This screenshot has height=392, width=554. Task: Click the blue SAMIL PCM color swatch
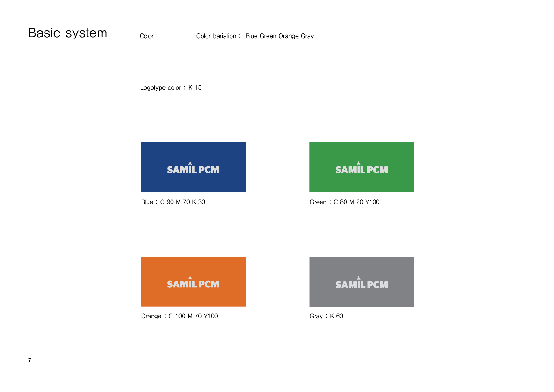[193, 167]
